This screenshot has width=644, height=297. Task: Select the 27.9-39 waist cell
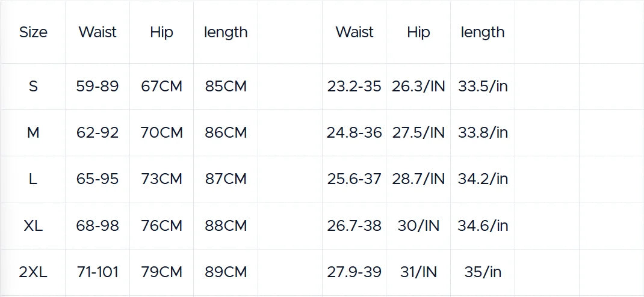354,272
